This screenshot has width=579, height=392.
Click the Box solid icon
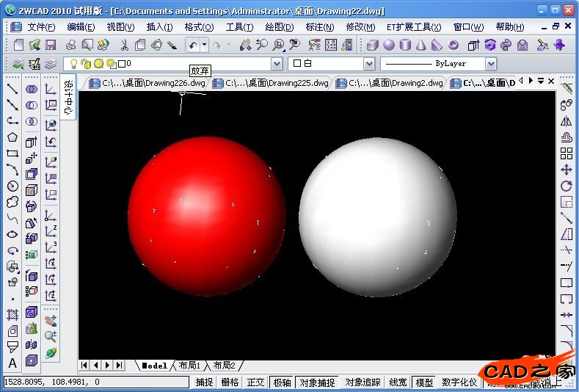tap(372, 45)
